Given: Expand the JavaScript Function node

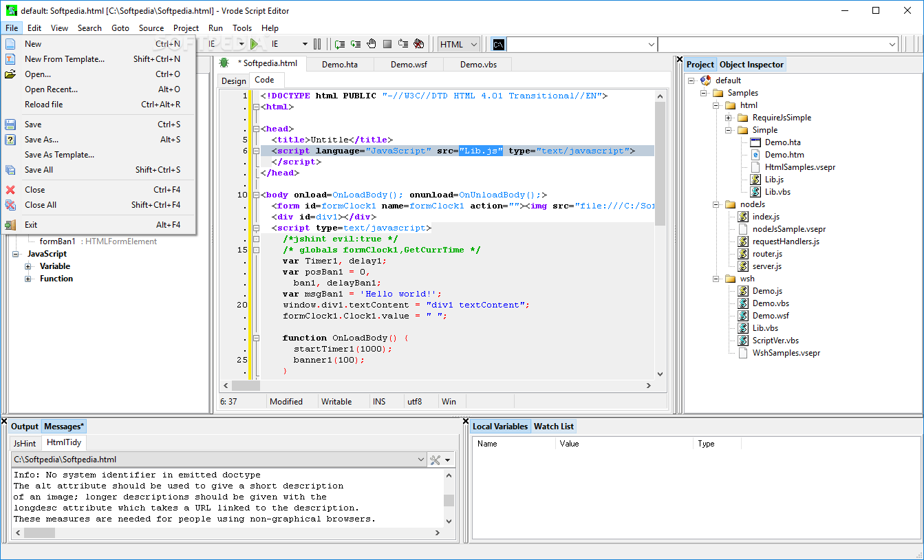Looking at the screenshot, I should 28,279.
